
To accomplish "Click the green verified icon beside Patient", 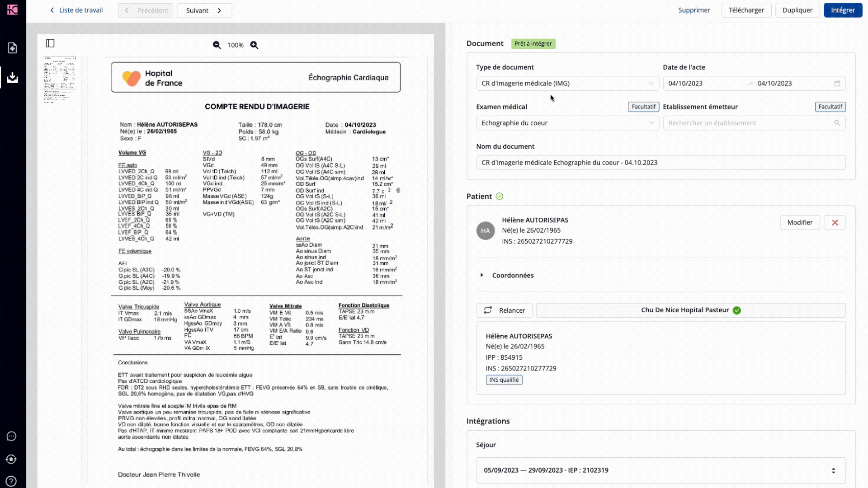I will click(499, 197).
